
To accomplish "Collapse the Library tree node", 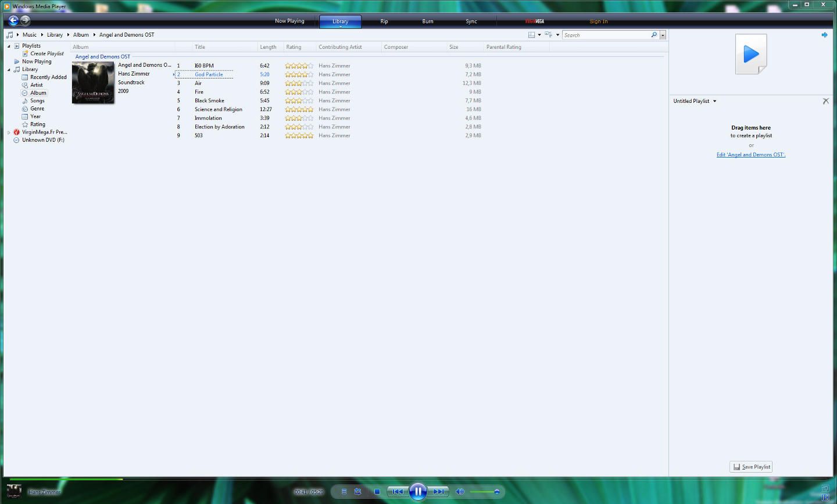I will point(9,69).
